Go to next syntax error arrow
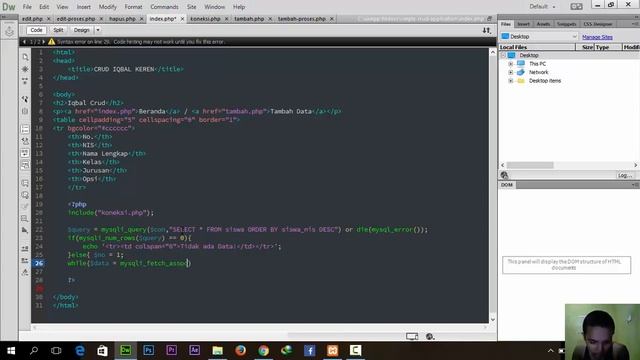 44,42
